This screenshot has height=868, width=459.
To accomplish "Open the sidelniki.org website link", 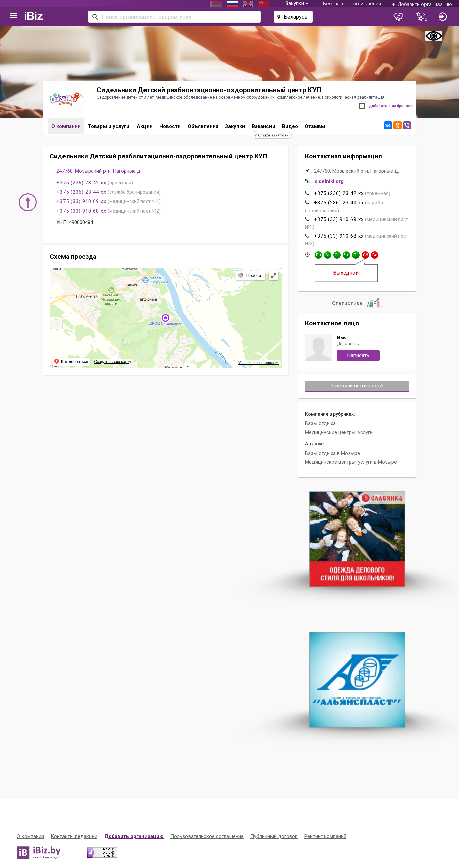I will pyautogui.click(x=329, y=181).
